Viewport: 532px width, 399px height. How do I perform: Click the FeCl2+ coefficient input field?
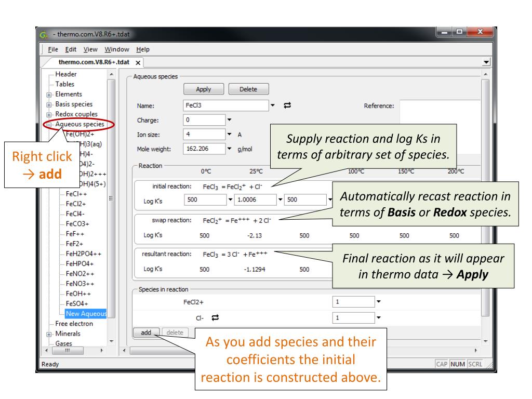pos(353,302)
